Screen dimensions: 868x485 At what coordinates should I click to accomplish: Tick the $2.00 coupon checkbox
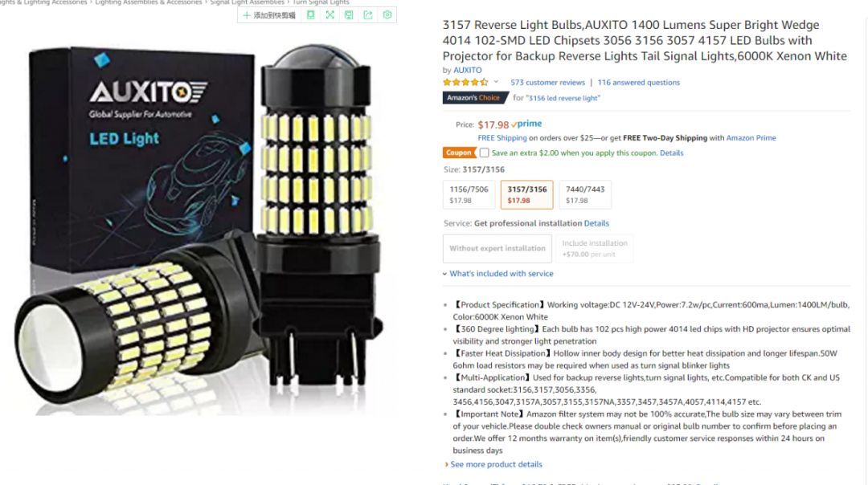click(485, 153)
